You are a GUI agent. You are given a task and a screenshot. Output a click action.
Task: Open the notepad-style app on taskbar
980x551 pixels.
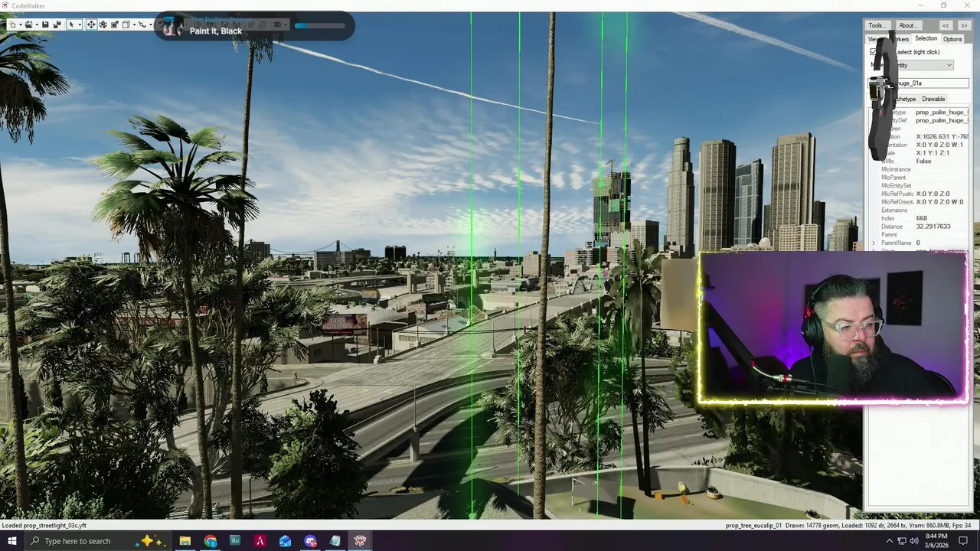point(335,541)
